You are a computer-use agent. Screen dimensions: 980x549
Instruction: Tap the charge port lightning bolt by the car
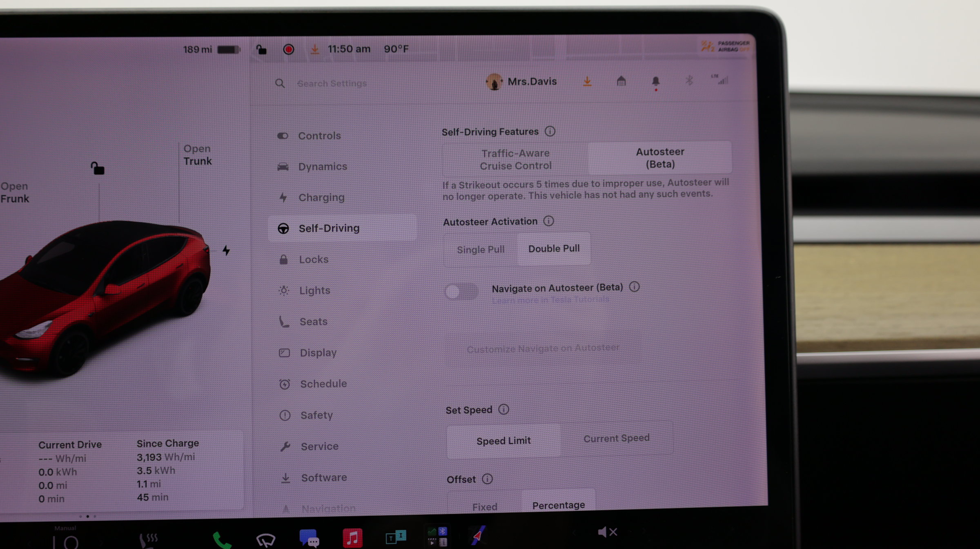[x=226, y=250]
